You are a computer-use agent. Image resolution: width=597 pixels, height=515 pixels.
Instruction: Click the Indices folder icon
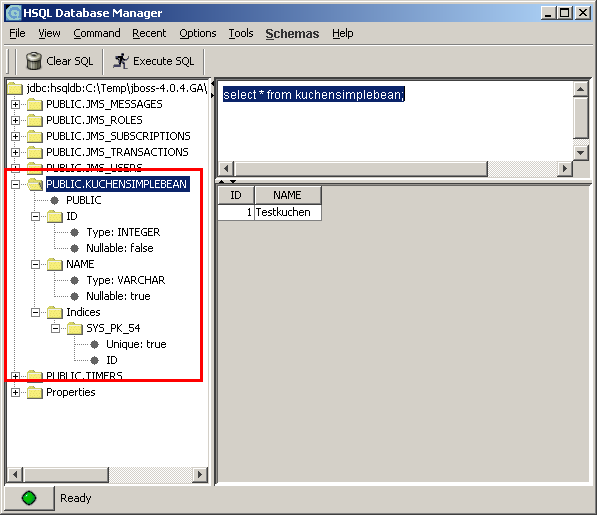click(55, 312)
